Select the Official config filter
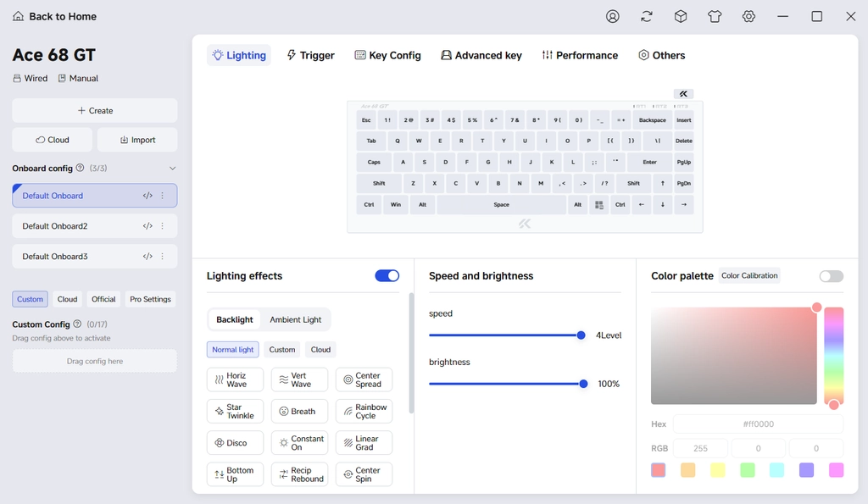Image resolution: width=868 pixels, height=504 pixels. (103, 299)
